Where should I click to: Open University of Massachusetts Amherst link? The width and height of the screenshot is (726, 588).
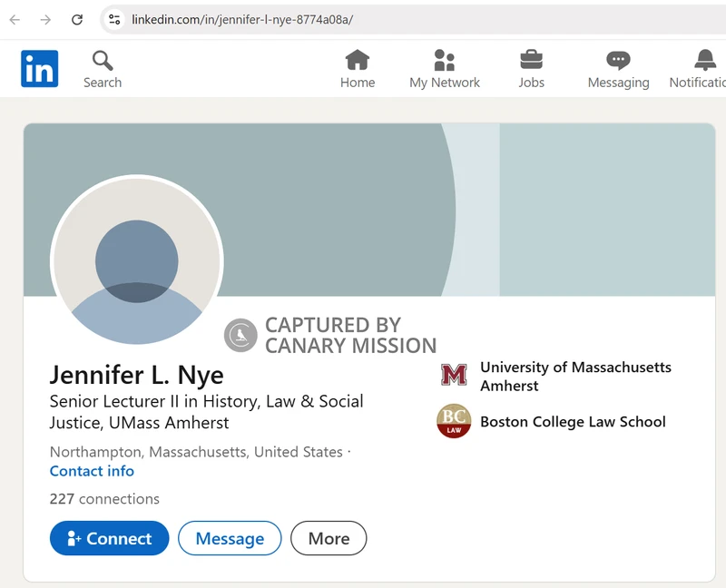point(575,377)
